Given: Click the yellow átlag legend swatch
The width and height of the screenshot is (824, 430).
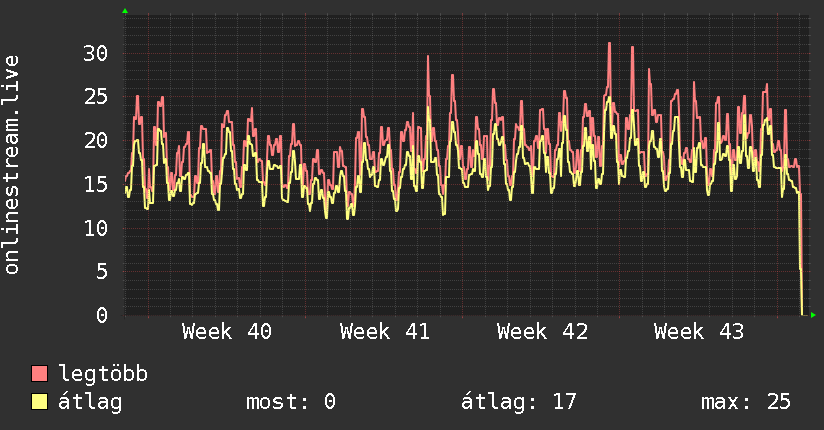Looking at the screenshot, I should click(40, 402).
